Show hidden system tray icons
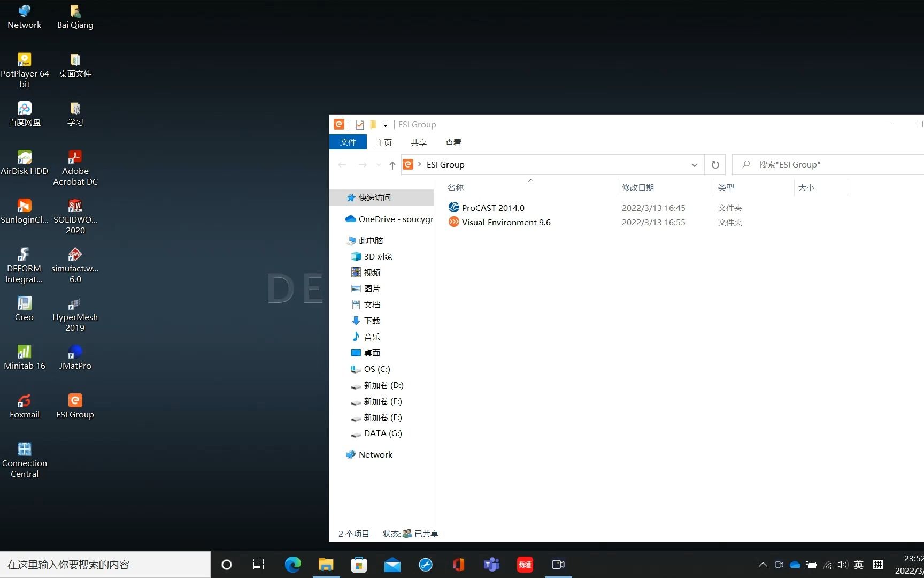This screenshot has width=924, height=578. click(x=763, y=565)
